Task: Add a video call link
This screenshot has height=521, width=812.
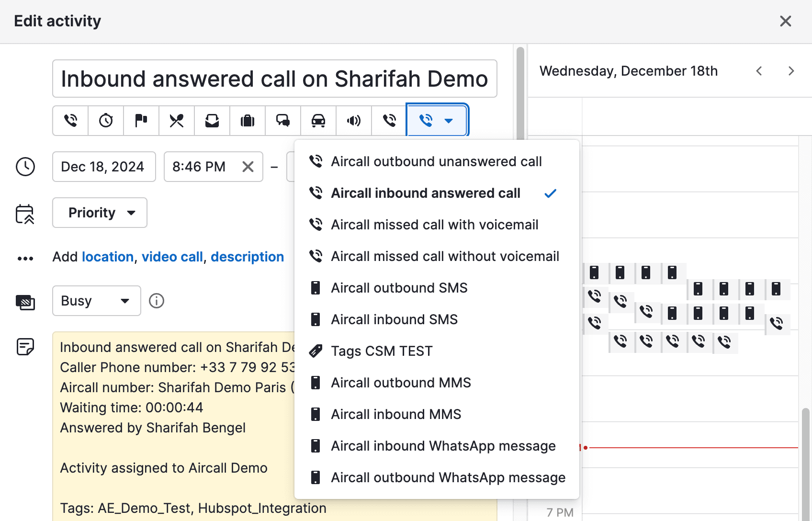Action: pyautogui.click(x=172, y=257)
